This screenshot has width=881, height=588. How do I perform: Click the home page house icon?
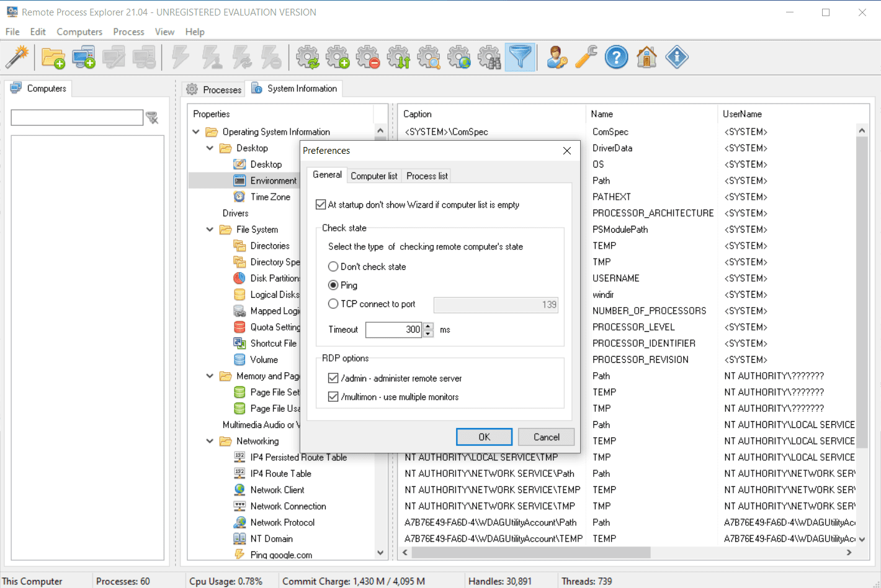click(x=646, y=57)
